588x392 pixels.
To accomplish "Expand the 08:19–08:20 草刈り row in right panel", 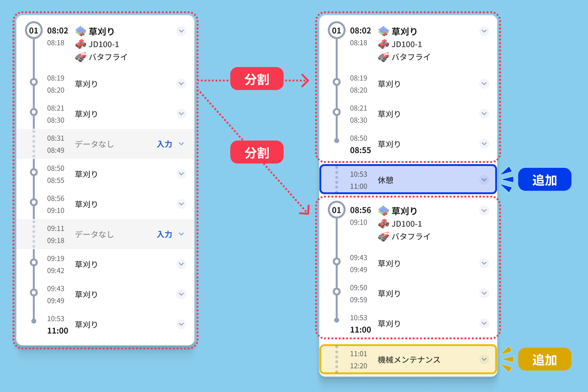I will coord(484,84).
